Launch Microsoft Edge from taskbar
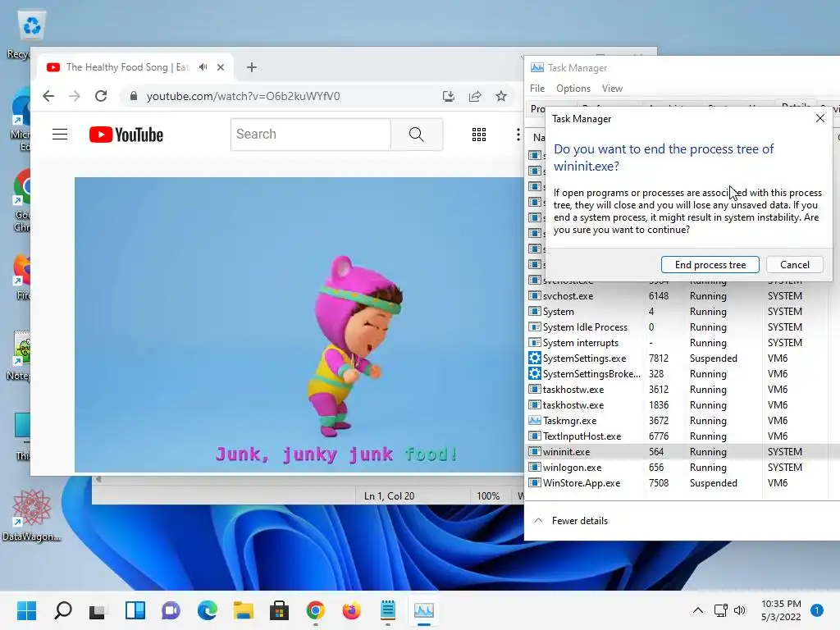Image resolution: width=840 pixels, height=630 pixels. tap(207, 610)
